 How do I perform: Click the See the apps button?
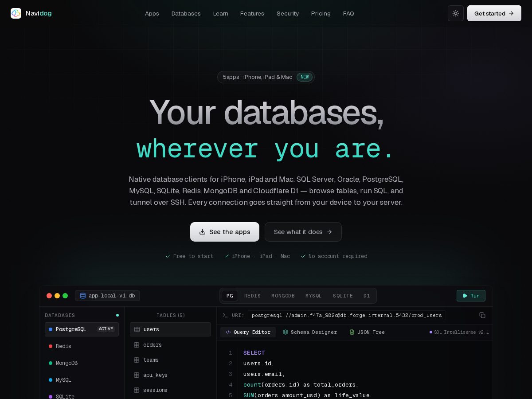[225, 232]
